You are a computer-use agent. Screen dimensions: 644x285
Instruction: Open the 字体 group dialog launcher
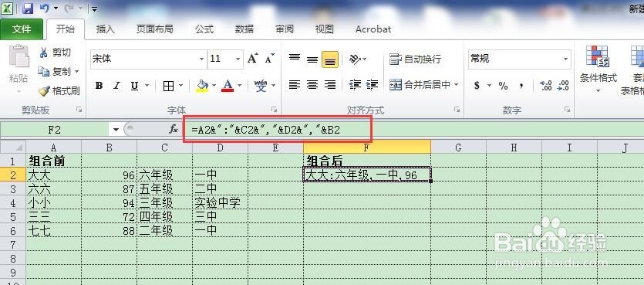(274, 110)
